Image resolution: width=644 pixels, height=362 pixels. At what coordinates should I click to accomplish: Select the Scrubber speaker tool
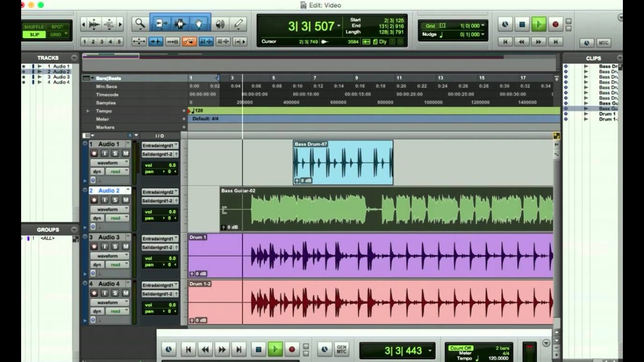[x=220, y=24]
